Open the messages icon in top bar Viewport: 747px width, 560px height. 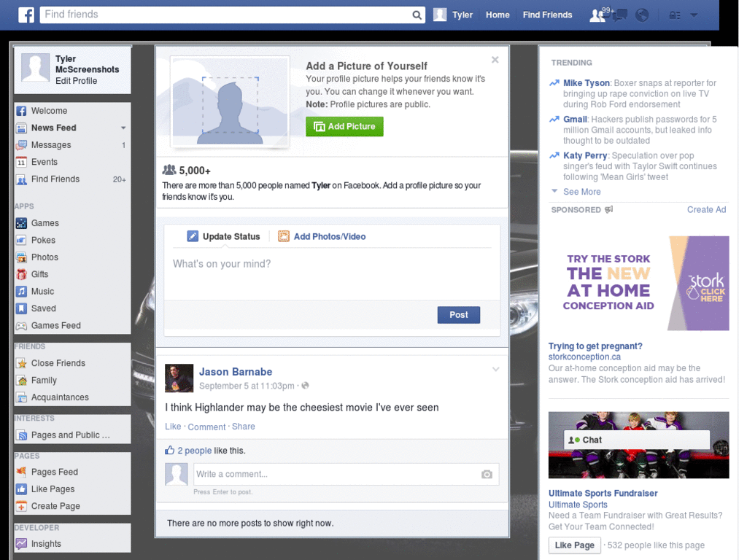click(620, 15)
